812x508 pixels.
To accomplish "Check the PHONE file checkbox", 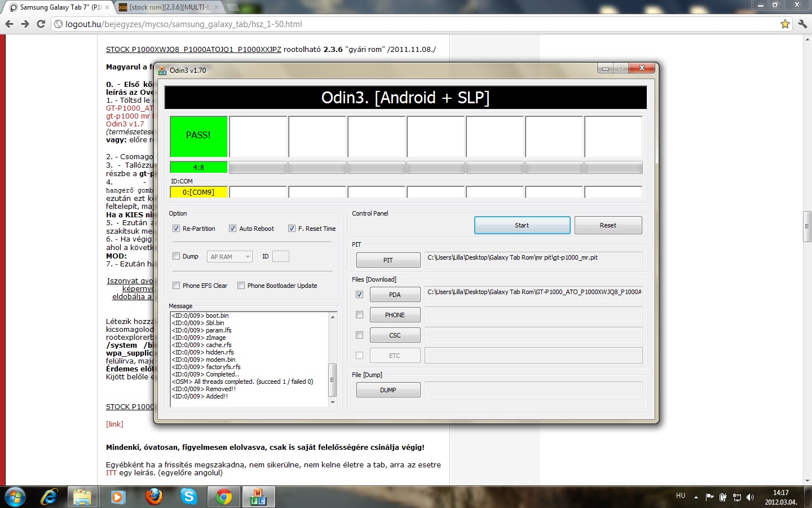I will coord(359,314).
